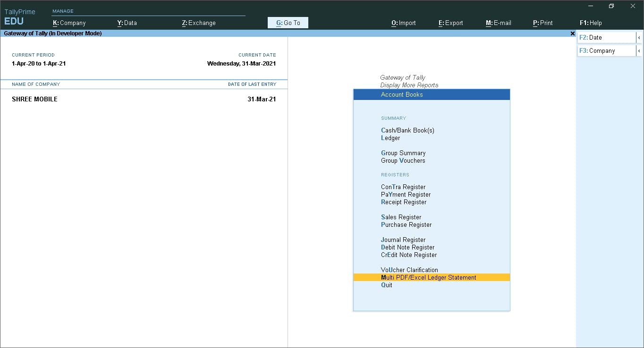Open the Go To search bar
The width and height of the screenshot is (644, 348).
[288, 22]
